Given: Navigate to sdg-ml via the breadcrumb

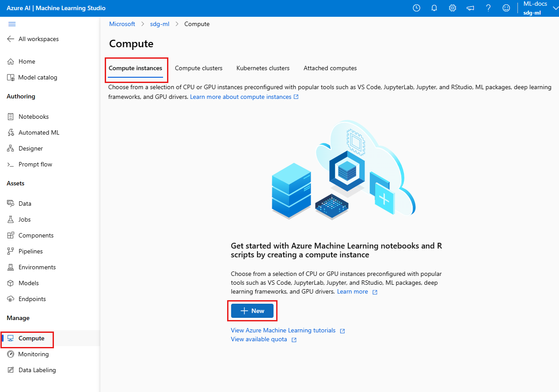Looking at the screenshot, I should [160, 24].
